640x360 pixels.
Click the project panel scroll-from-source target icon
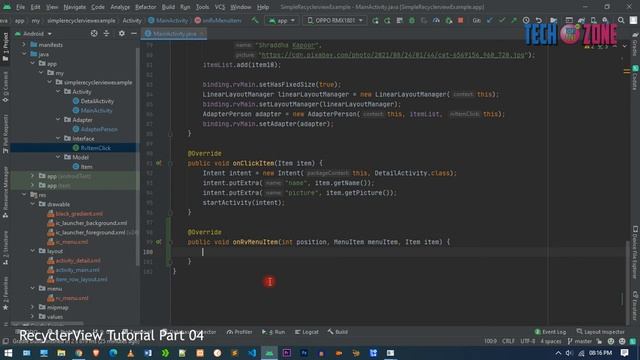tap(94, 33)
